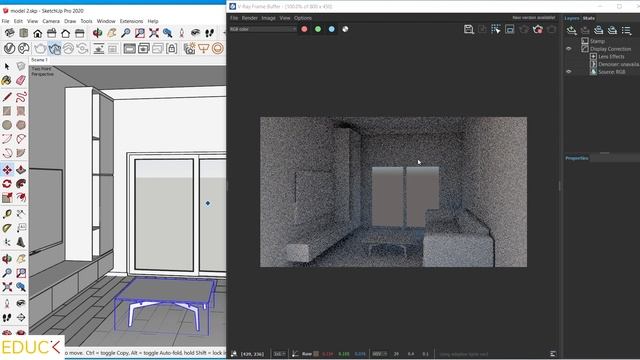Save layer tree preset
Screen dimensions: 640x360
click(598, 30)
